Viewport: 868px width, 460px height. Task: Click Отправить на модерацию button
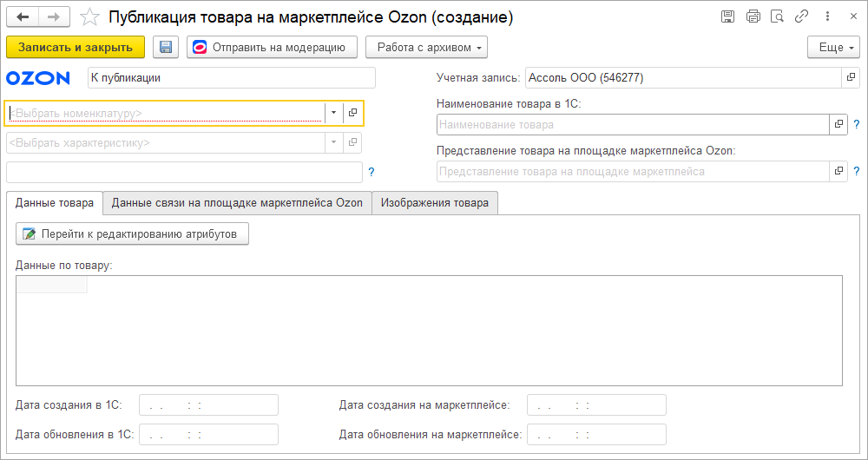point(273,47)
